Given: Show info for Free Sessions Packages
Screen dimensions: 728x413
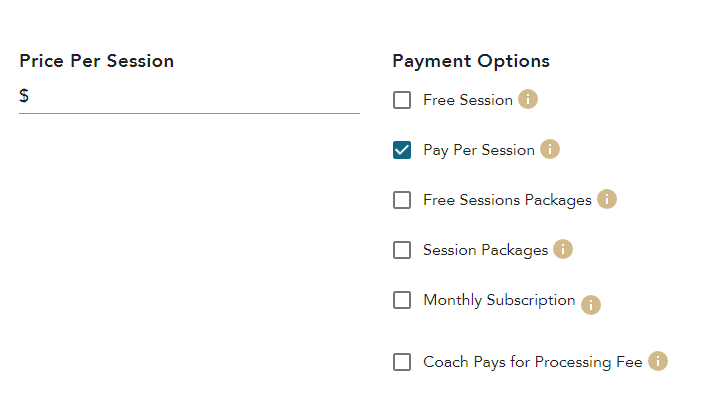Looking at the screenshot, I should [607, 200].
